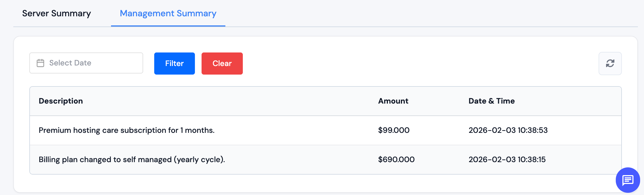
Task: Open the chat support bubble
Action: coord(628,180)
